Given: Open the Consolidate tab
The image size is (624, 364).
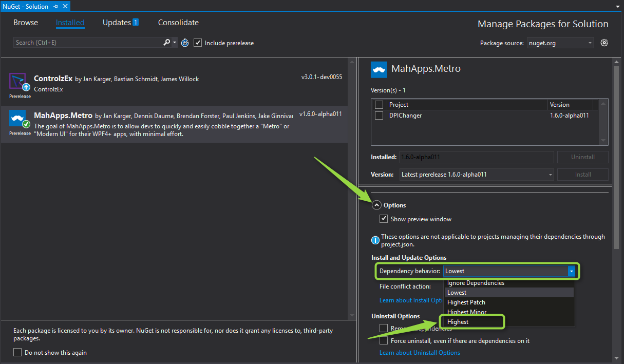Looking at the screenshot, I should coord(178,22).
